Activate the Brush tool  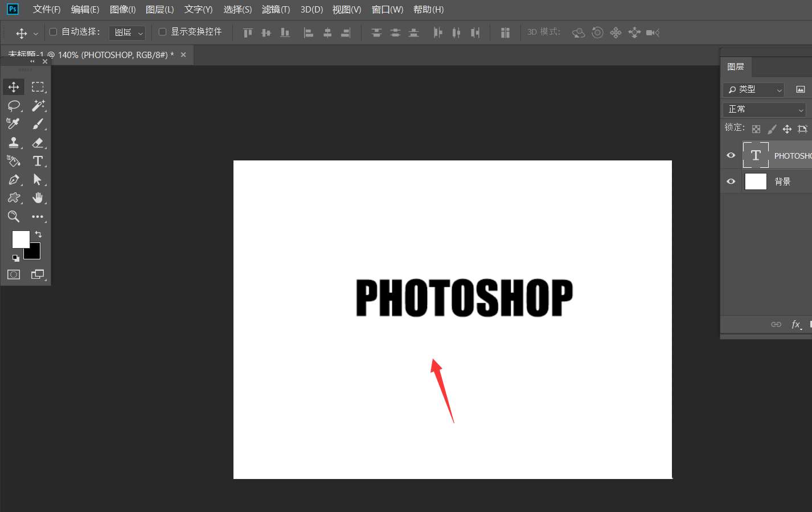[38, 124]
